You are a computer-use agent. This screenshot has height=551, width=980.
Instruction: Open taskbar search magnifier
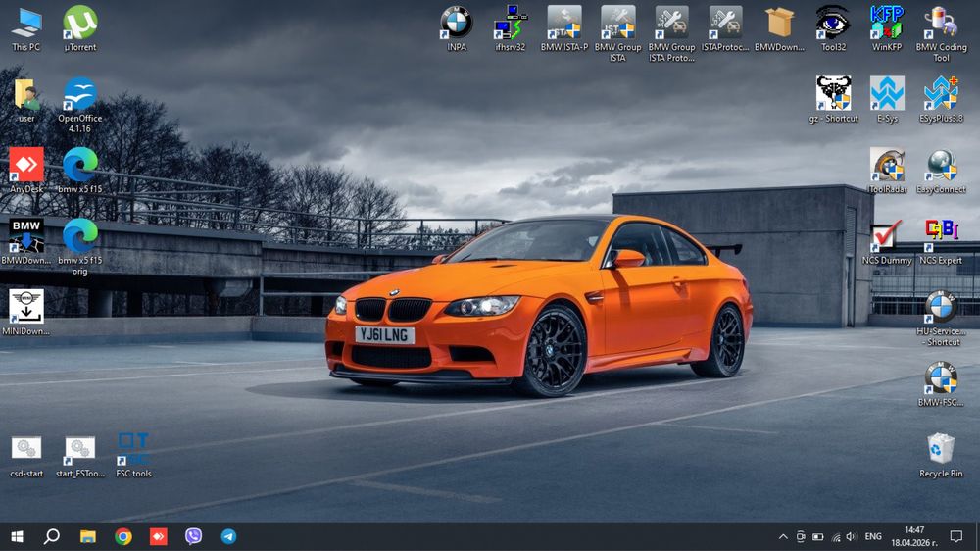click(x=52, y=536)
